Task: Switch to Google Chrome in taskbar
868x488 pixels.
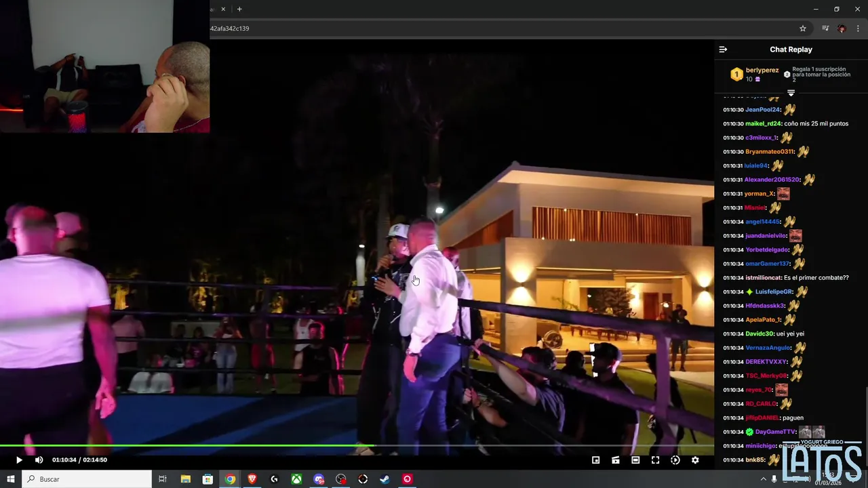Action: point(231,479)
